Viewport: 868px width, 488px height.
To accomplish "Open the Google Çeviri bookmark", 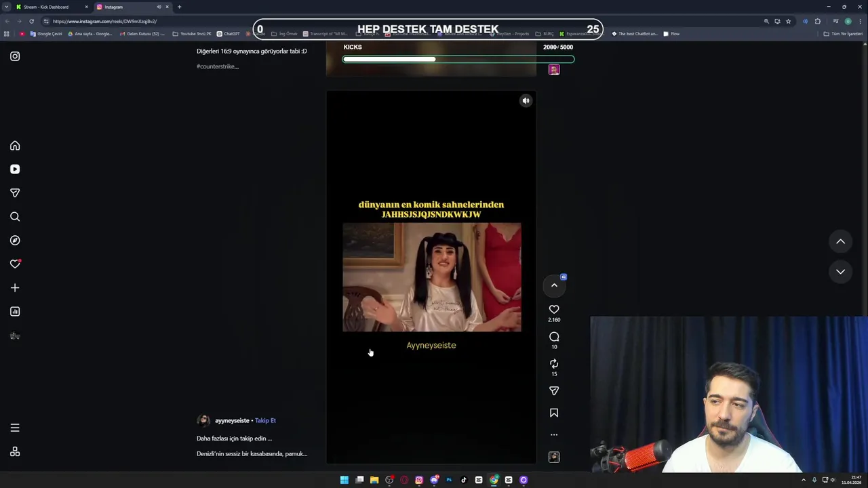I will click(x=46, y=34).
